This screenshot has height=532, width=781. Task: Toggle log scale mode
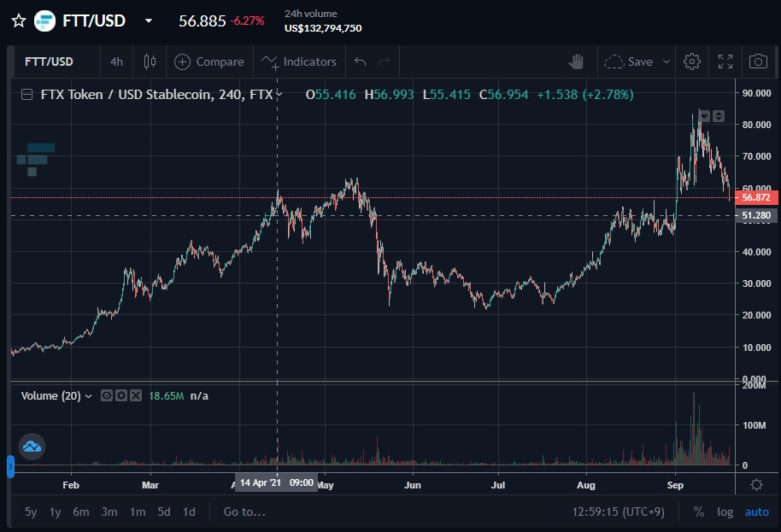pos(725,512)
